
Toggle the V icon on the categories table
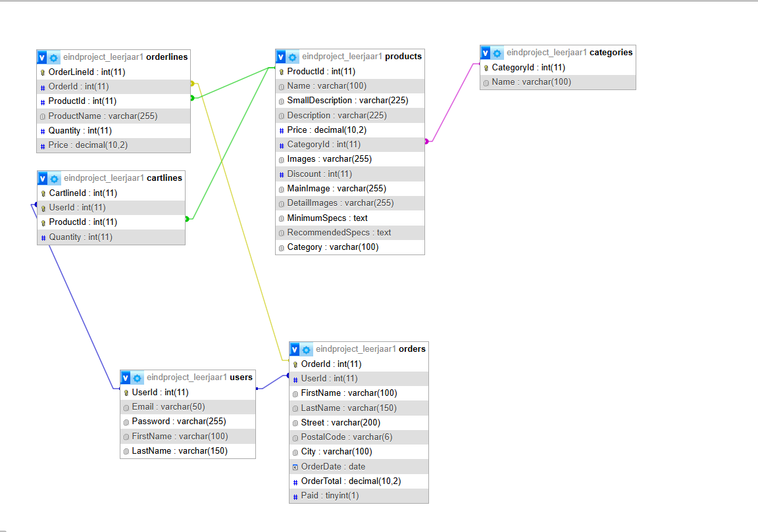click(485, 53)
